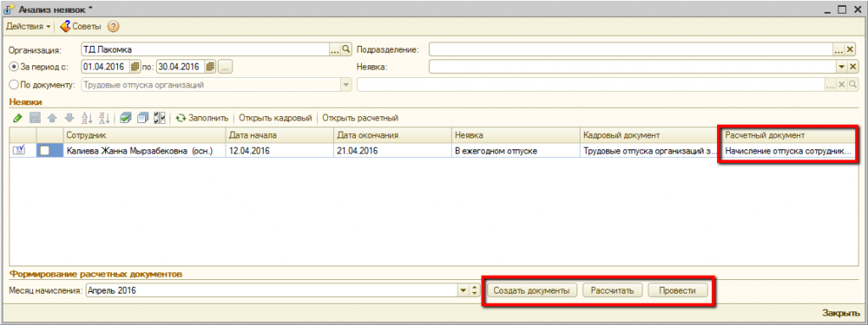
Task: Click the sort ascending icon
Action: point(87,118)
